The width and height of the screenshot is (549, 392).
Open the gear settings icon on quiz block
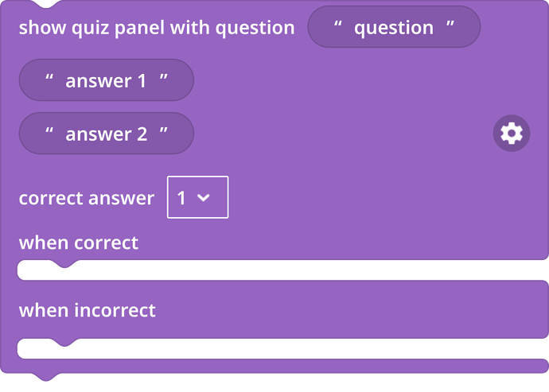pyautogui.click(x=511, y=133)
